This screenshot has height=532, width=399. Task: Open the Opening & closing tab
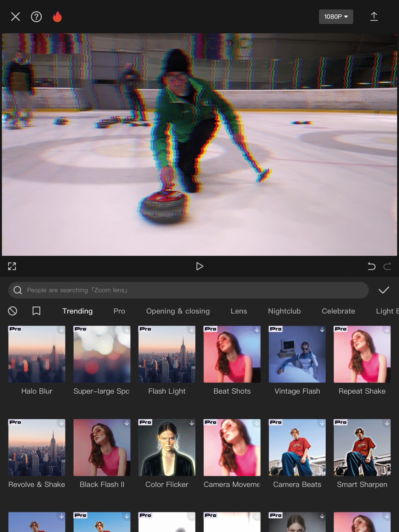(x=178, y=311)
